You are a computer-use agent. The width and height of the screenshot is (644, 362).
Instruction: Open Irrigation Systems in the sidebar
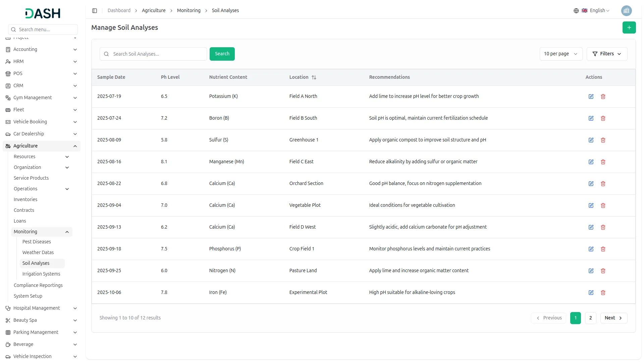point(41,274)
